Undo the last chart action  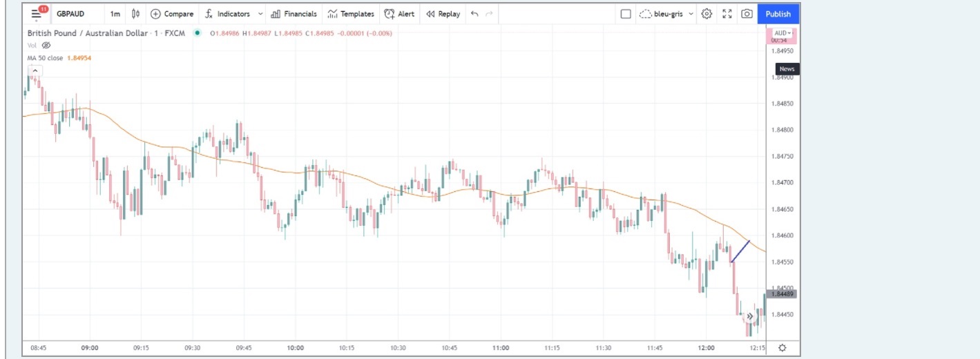(474, 14)
